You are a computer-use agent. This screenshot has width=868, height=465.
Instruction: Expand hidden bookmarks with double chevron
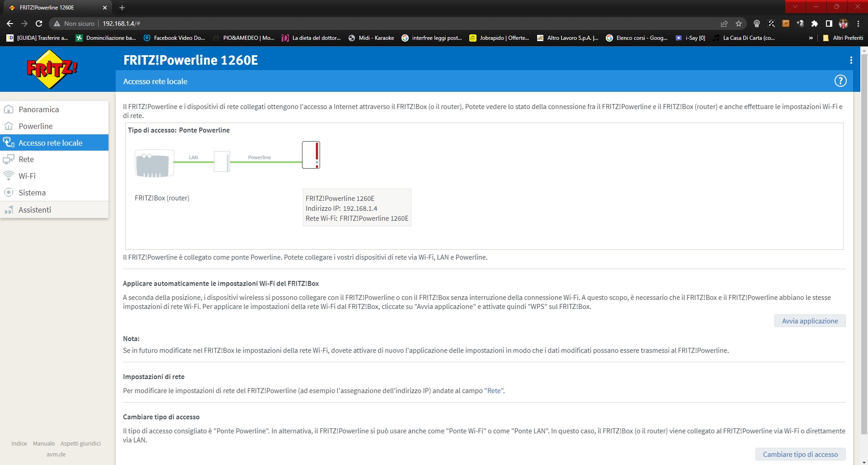click(x=811, y=38)
